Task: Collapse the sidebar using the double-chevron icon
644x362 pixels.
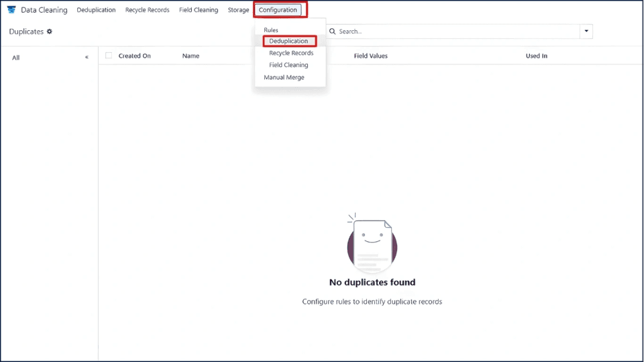Action: pos(87,57)
